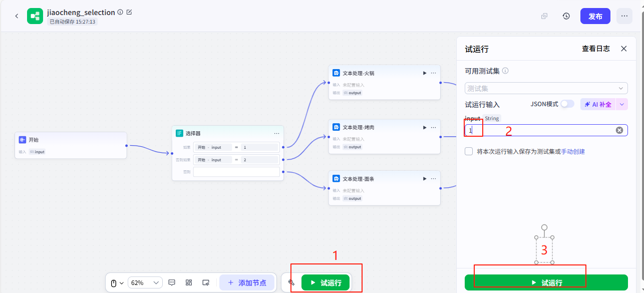
Task: Toggle the JSON模式 switch
Action: [x=567, y=104]
